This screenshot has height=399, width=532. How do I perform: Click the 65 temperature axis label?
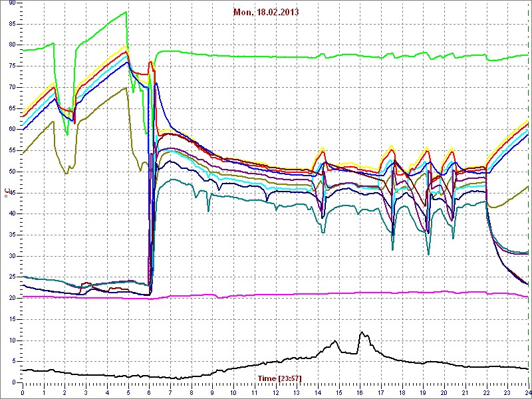(x=12, y=108)
